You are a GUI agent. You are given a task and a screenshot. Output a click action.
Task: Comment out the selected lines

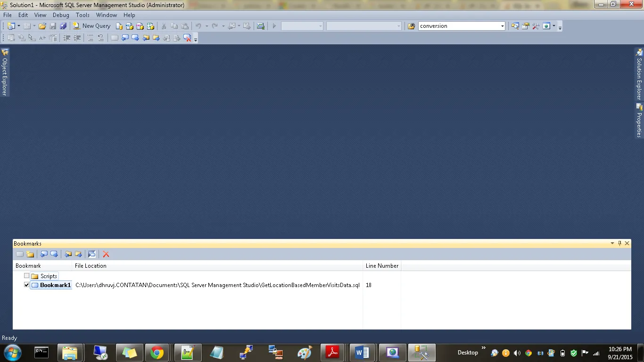(x=91, y=38)
